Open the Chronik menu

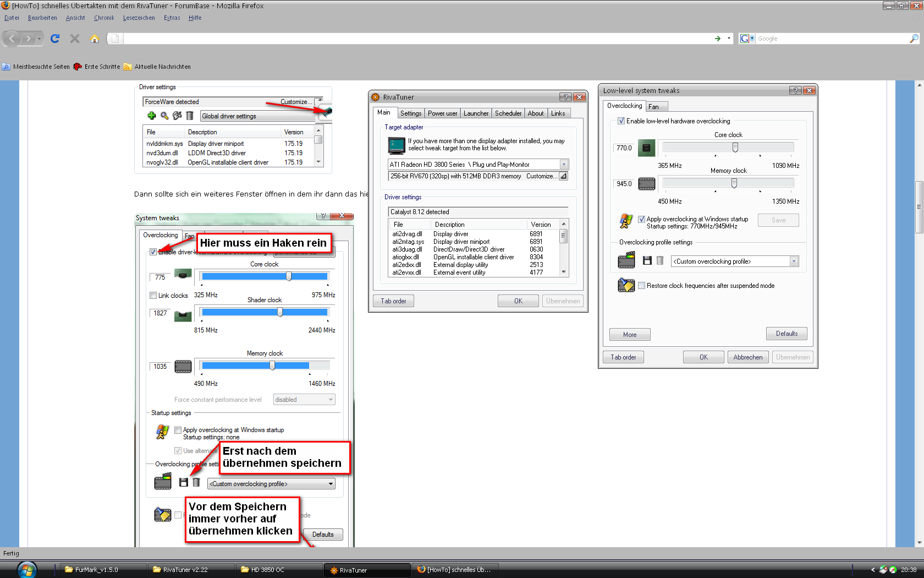point(104,18)
